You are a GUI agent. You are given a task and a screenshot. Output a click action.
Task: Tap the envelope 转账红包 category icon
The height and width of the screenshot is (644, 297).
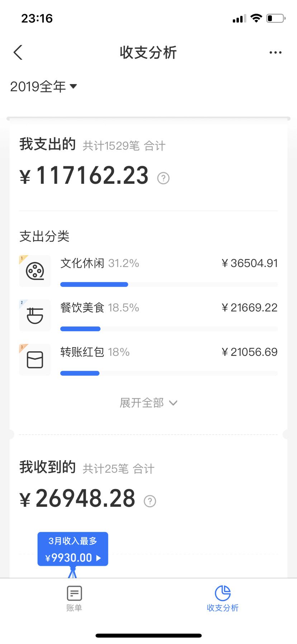click(35, 360)
